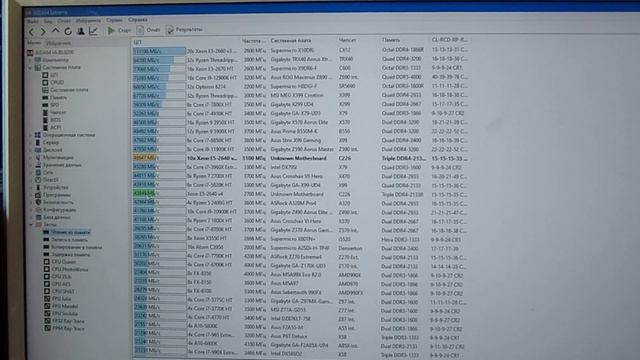The width and height of the screenshot is (640, 360).
Task: Open the Сервис menu
Action: 114,20
